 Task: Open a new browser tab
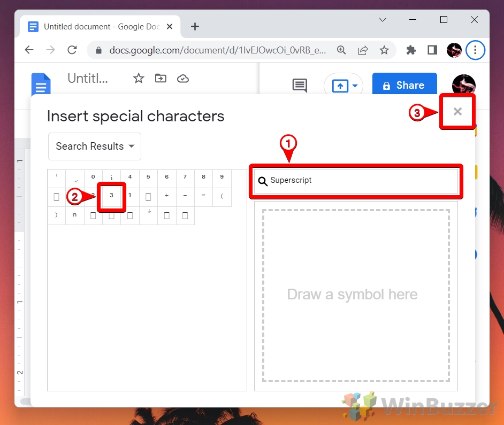point(195,26)
